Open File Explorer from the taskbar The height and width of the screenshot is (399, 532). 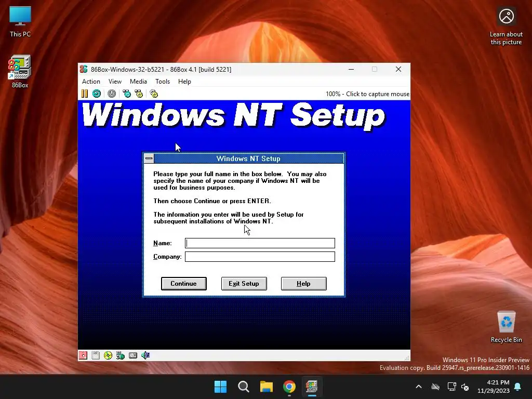point(267,387)
